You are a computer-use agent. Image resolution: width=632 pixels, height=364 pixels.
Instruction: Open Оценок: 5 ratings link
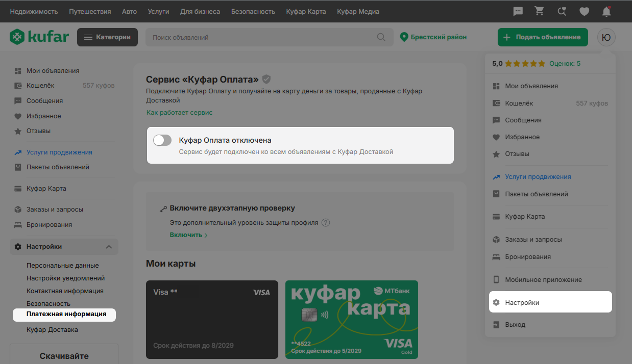[565, 64]
